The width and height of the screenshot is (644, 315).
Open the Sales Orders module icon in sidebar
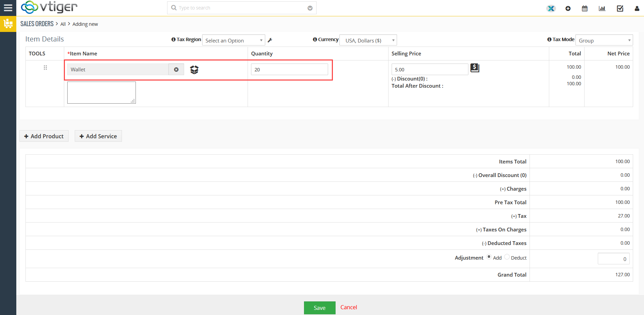(x=8, y=24)
